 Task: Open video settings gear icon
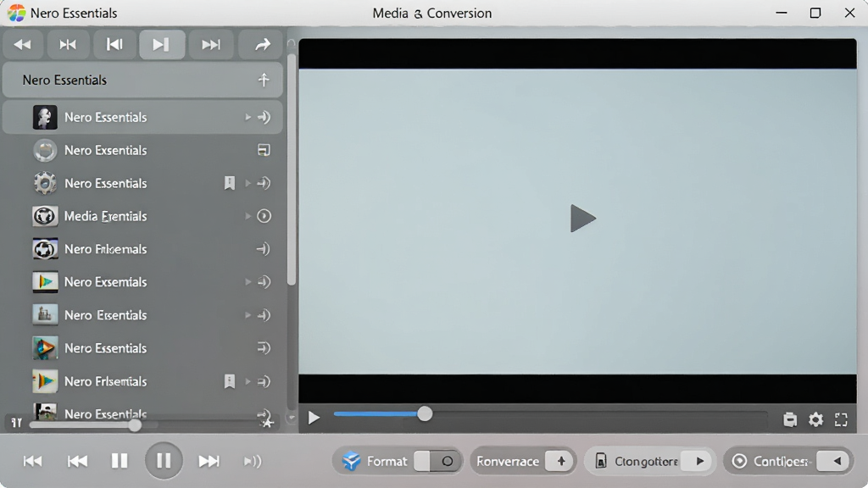pyautogui.click(x=815, y=420)
